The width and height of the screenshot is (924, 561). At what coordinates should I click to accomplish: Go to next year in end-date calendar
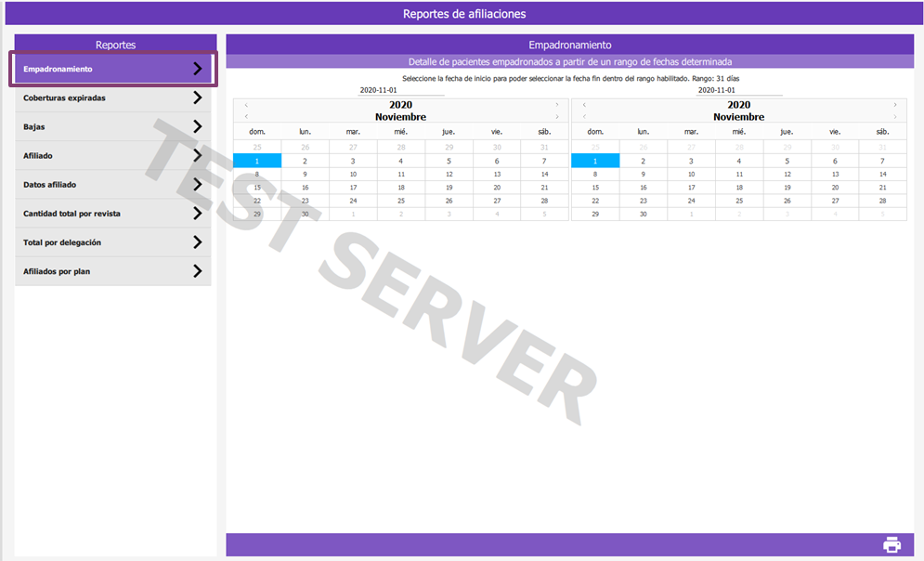tap(895, 105)
